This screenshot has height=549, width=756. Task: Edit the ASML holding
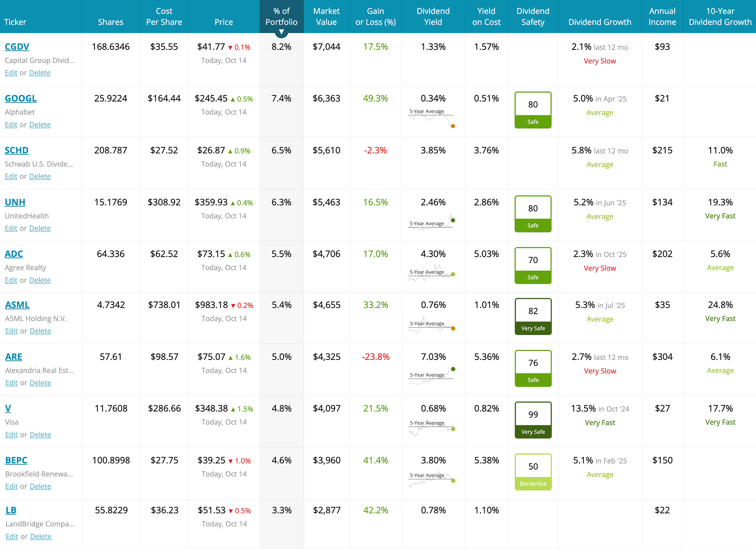pyautogui.click(x=11, y=331)
